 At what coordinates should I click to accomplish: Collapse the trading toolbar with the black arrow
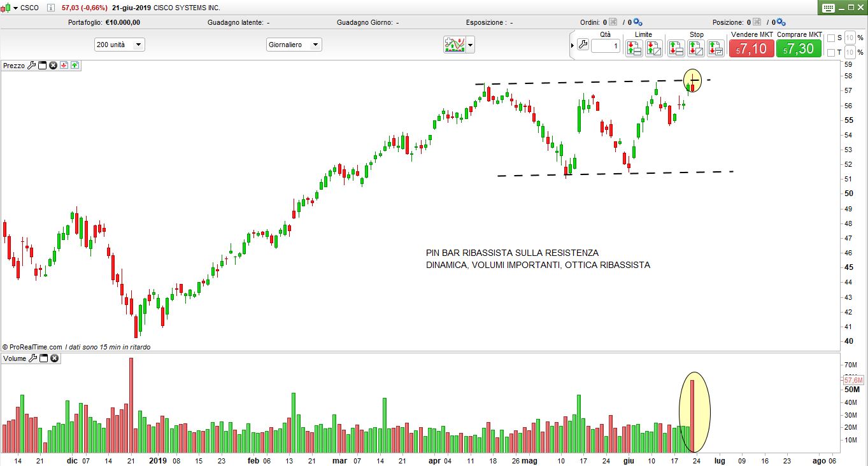tap(571, 45)
